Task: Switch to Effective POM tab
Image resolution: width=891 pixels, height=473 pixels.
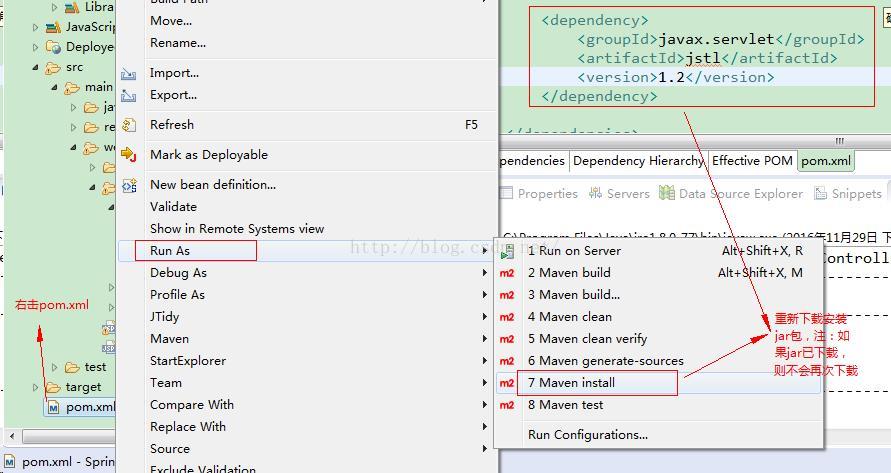Action: pyautogui.click(x=752, y=161)
